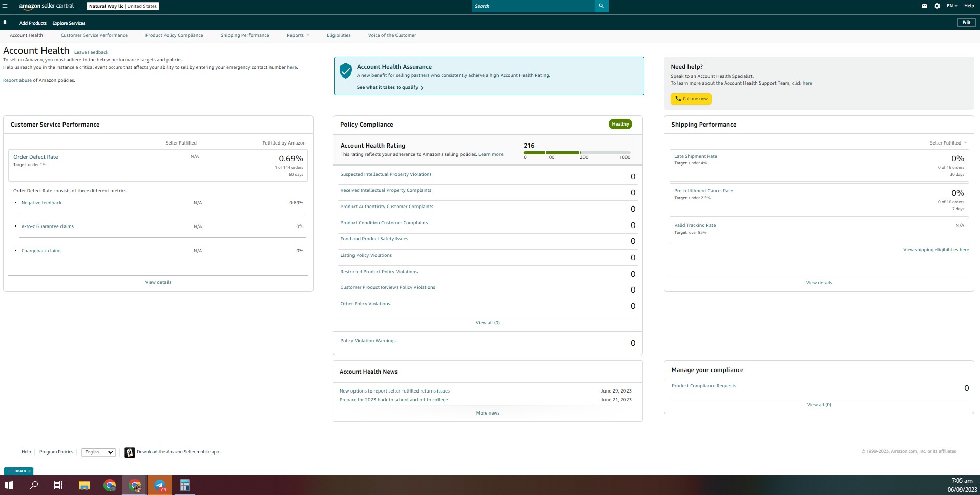Click View all (0) under Policy Compliance
The image size is (980, 495).
point(488,323)
